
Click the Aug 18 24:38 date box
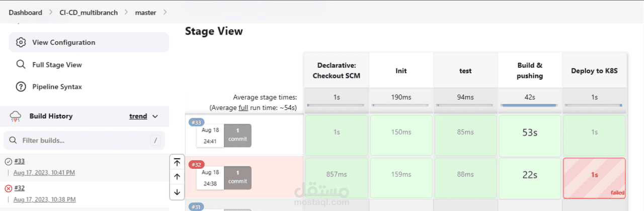coord(210,178)
